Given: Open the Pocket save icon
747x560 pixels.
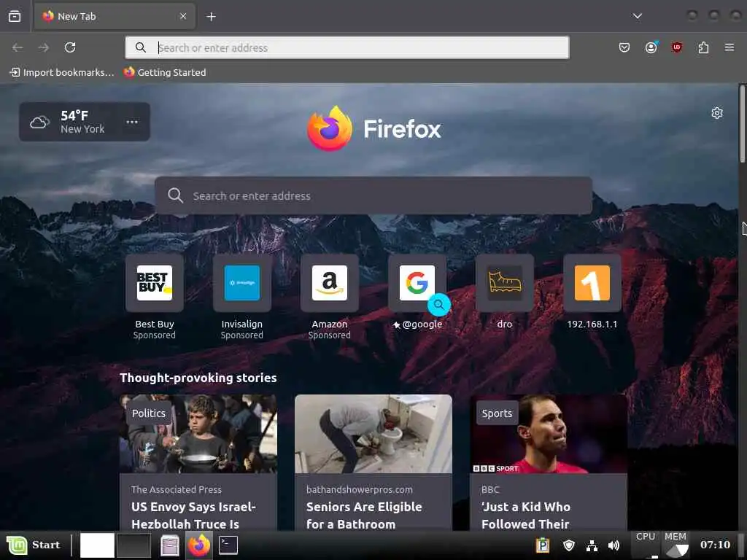Looking at the screenshot, I should 624,47.
